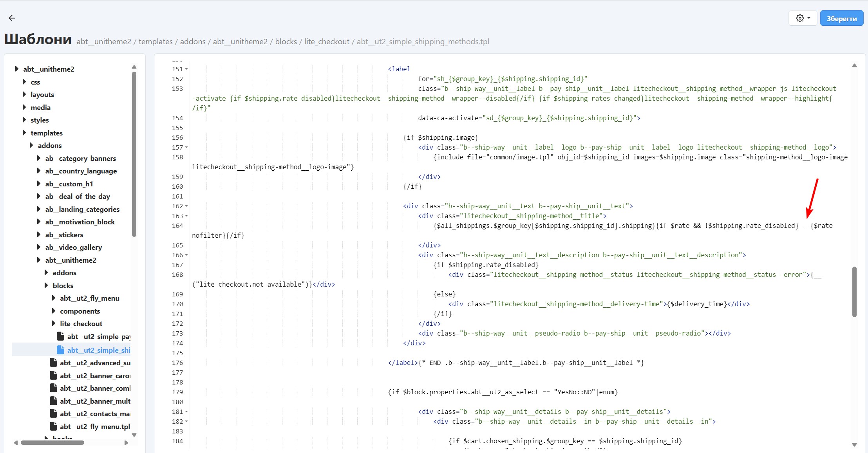Click the abt__ut2_advanced_su file icon
Image resolution: width=868 pixels, height=453 pixels.
point(54,363)
